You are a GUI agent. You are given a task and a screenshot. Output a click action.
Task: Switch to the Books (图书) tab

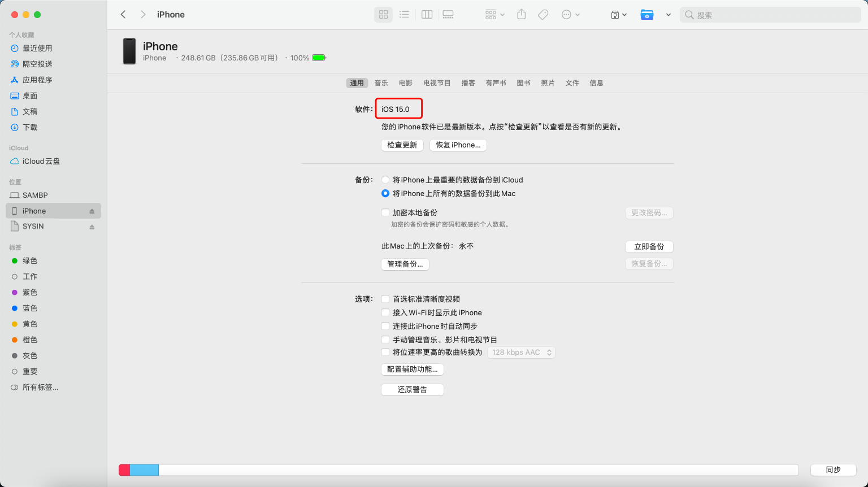pyautogui.click(x=524, y=83)
